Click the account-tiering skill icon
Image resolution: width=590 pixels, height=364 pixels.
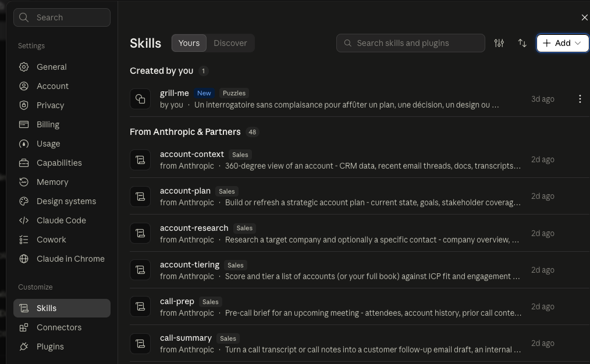[140, 270]
